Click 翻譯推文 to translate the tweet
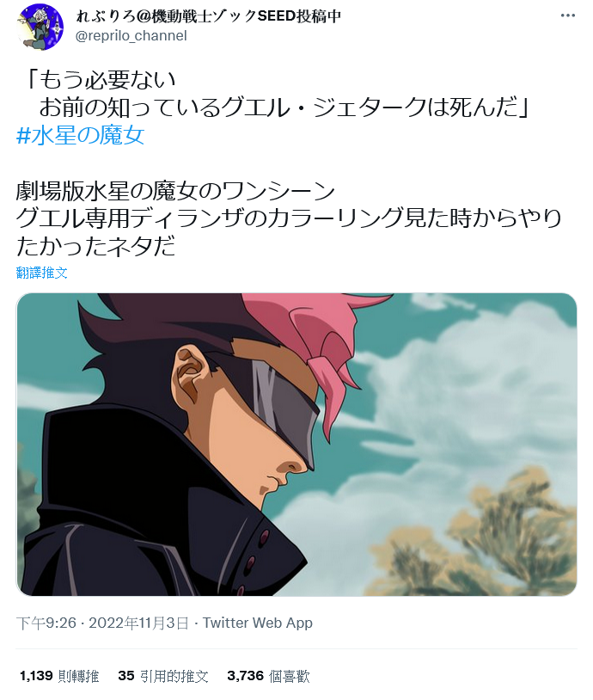 pos(41,273)
